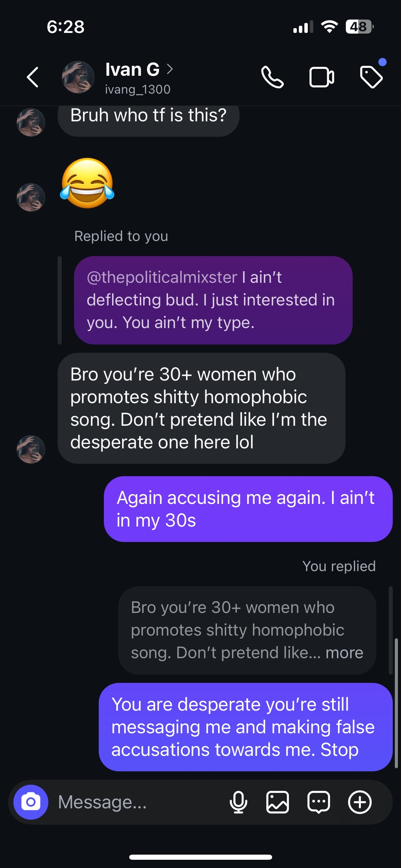This screenshot has height=868, width=401.
Task: Tap the back arrow to leave chat
Action: coord(33,77)
